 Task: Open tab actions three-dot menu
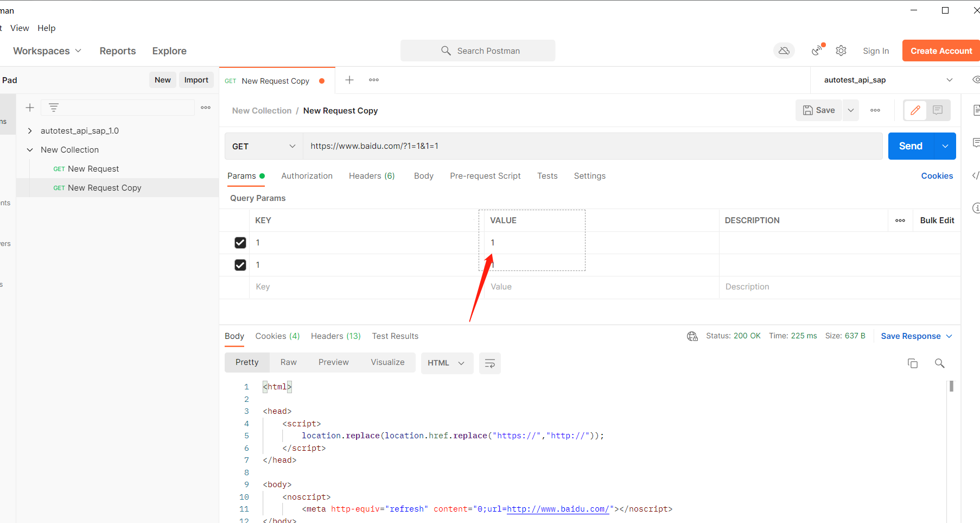point(374,80)
